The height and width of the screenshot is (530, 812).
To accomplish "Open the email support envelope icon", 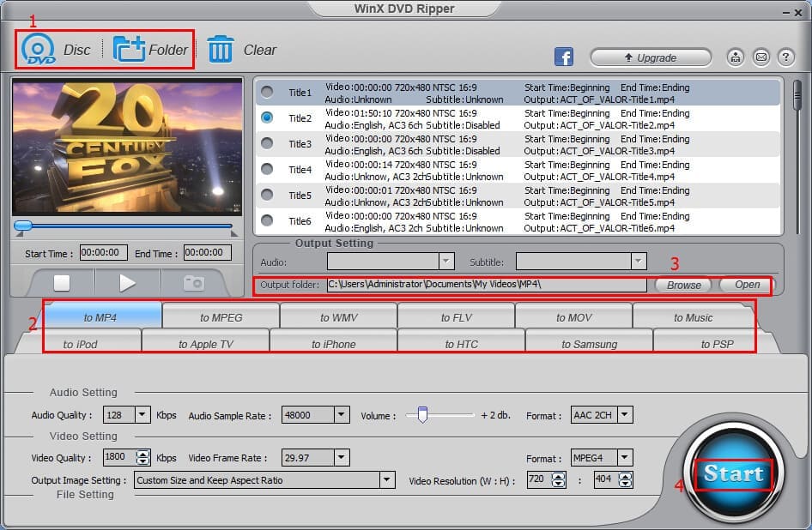I will tap(760, 57).
